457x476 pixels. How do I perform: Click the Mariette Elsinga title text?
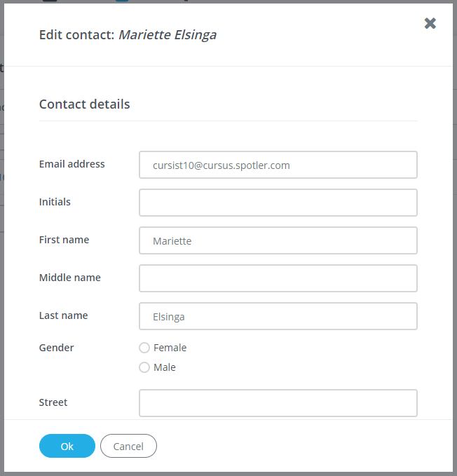pyautogui.click(x=168, y=34)
